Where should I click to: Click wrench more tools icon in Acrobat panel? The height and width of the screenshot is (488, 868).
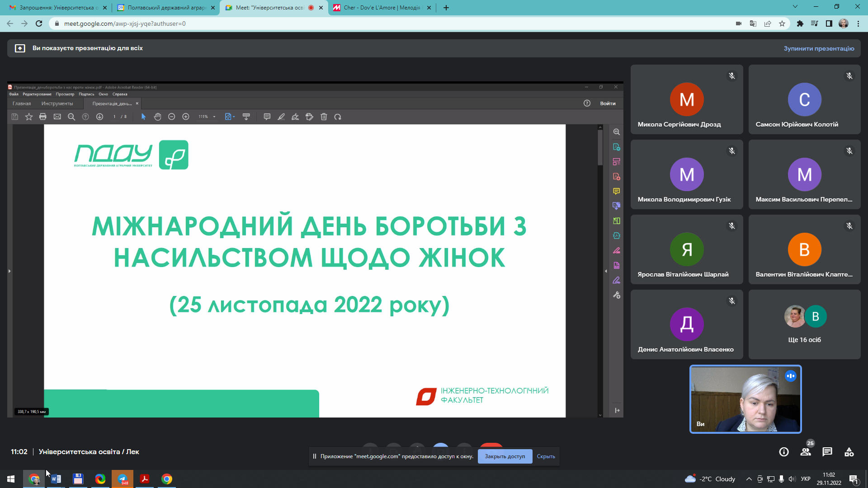[617, 295]
